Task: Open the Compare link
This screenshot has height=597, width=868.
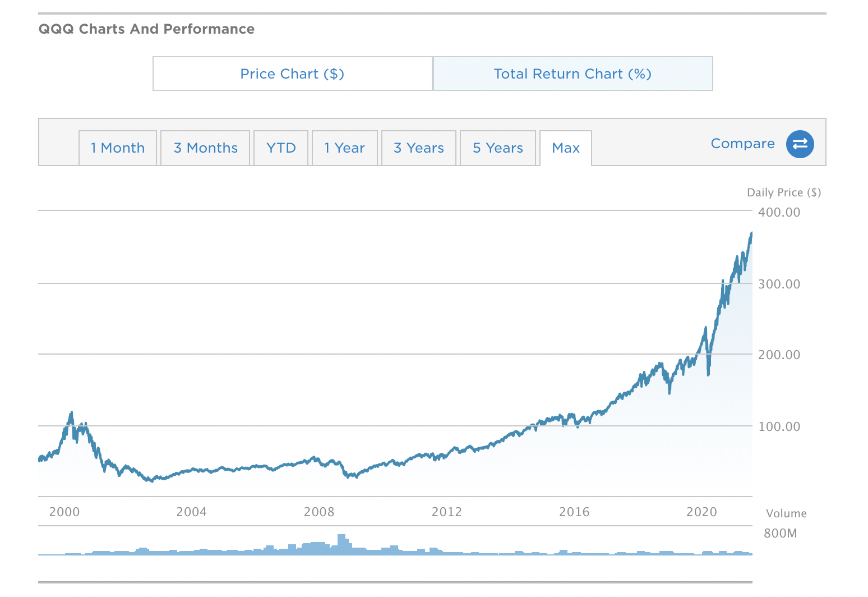Action: pos(742,144)
